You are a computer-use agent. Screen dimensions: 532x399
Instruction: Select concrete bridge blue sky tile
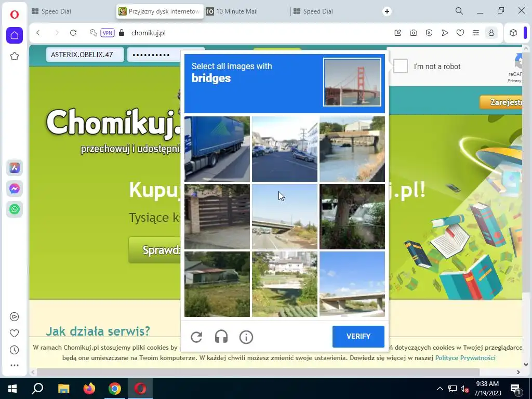tap(352, 284)
